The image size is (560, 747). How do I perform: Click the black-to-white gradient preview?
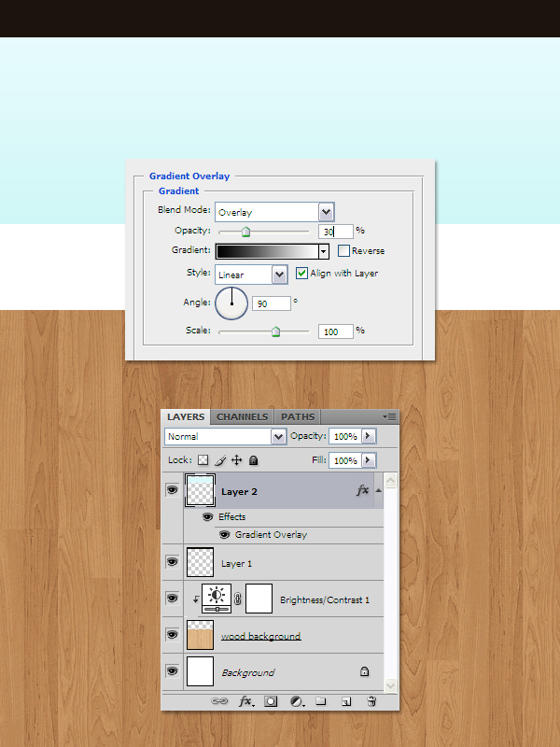pyautogui.click(x=267, y=251)
